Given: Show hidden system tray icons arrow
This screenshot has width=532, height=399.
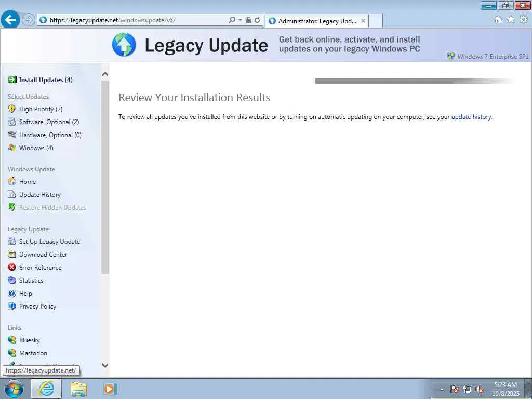Looking at the screenshot, I should [x=442, y=390].
